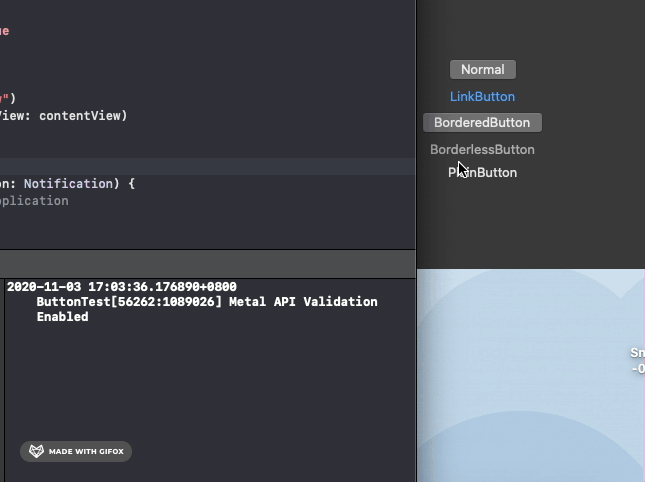The width and height of the screenshot is (645, 482).
Task: Click the MADE WITH GIFOX badge text
Action: click(x=86, y=452)
